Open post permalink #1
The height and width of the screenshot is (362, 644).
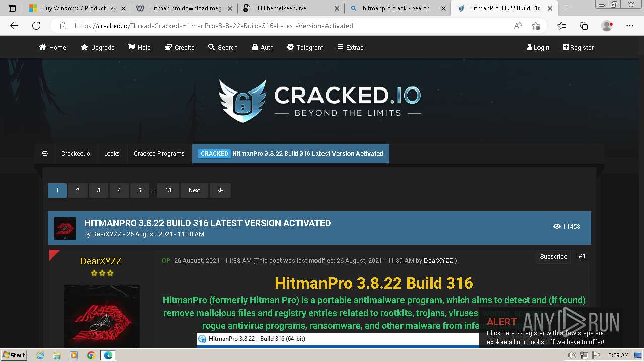pos(582,256)
